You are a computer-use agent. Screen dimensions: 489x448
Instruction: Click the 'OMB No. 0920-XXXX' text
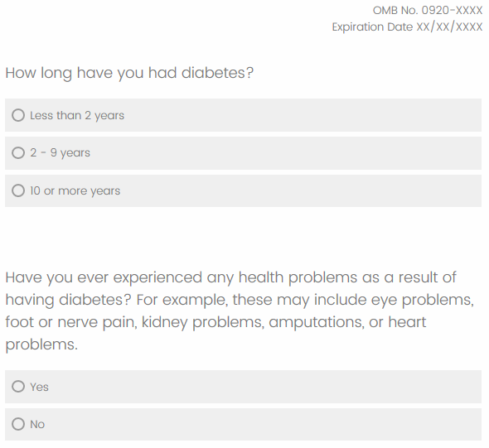(428, 11)
